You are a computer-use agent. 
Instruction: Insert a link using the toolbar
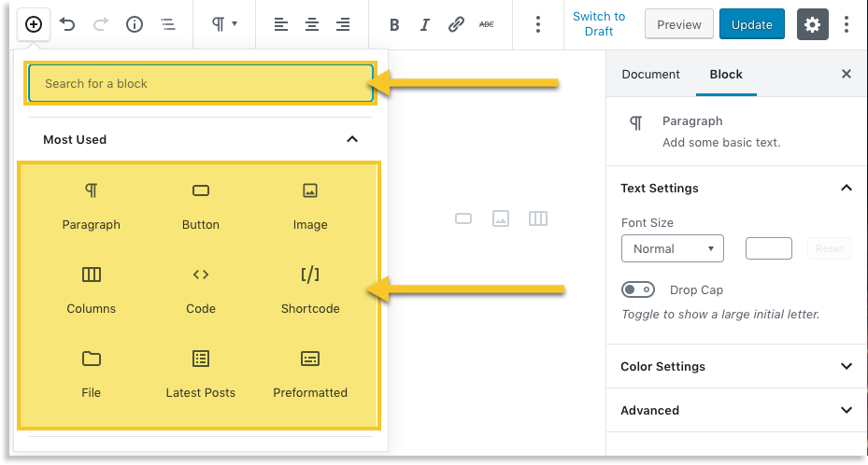456,24
